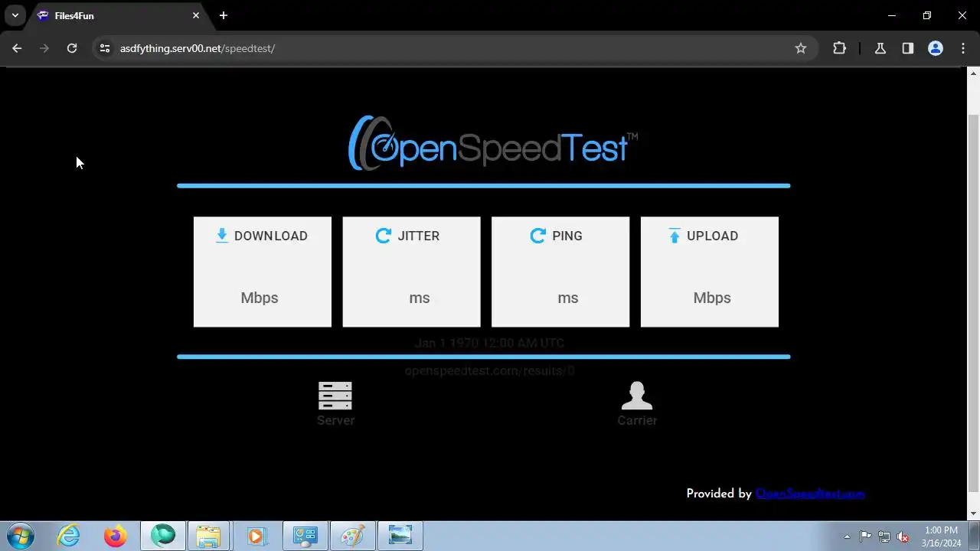Click the Mbps unit under UPLOAD

712,298
